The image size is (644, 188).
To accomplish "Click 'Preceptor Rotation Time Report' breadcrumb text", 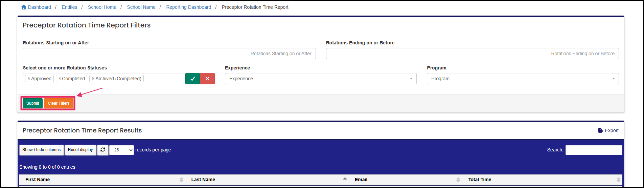I will [255, 7].
